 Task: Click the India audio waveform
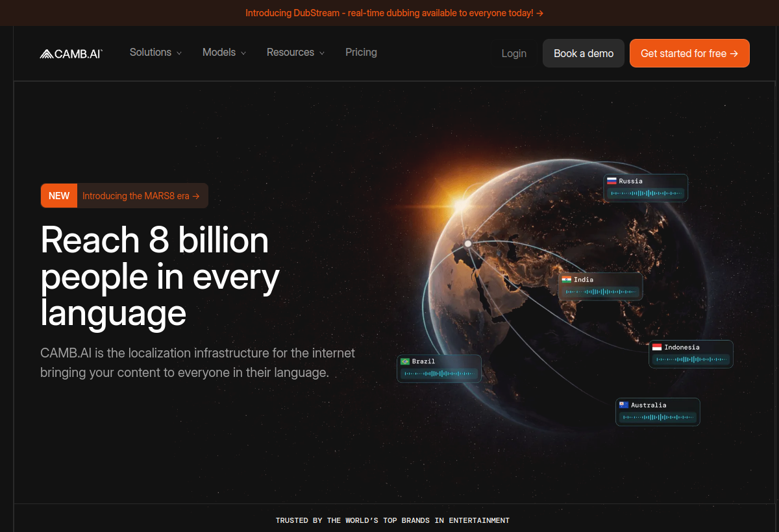point(600,292)
